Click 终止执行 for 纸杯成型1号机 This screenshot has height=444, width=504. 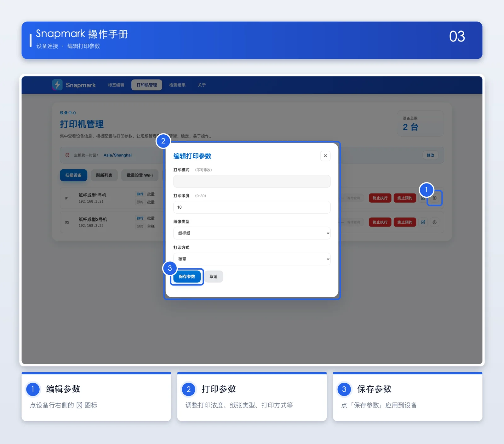coord(380,198)
